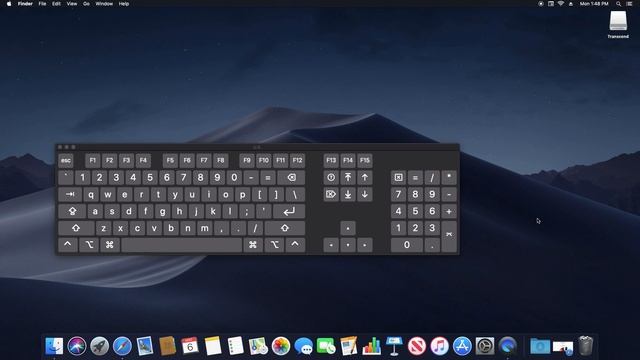The width and height of the screenshot is (640, 360).
Task: Click the forward delete key
Action: 331,194
